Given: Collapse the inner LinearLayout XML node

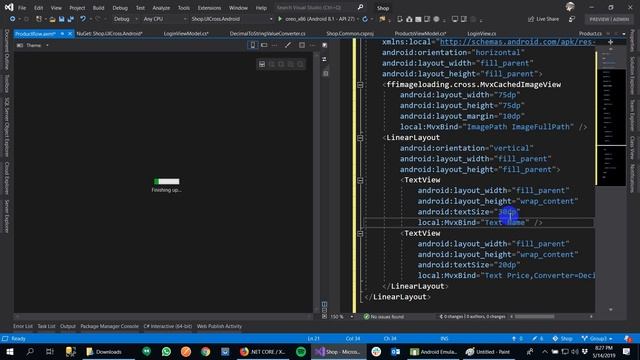Looking at the screenshot, I should click(x=360, y=138).
